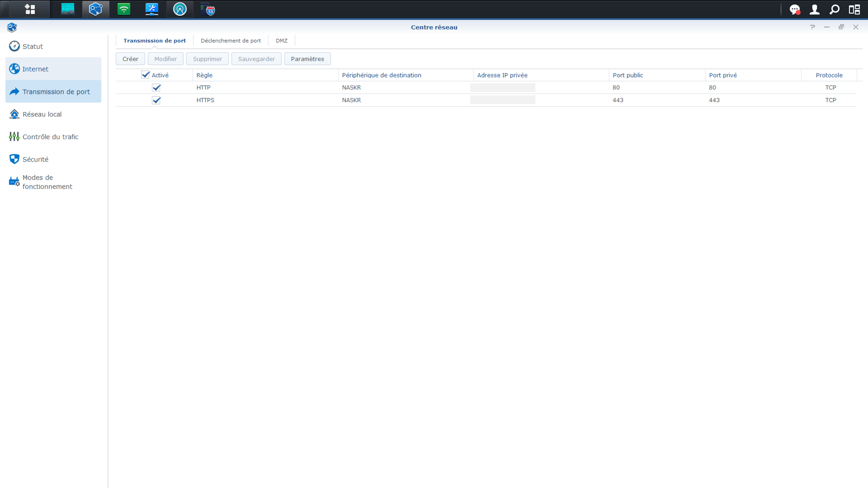
Task: Click the Sauvegarder button
Action: point(257,59)
